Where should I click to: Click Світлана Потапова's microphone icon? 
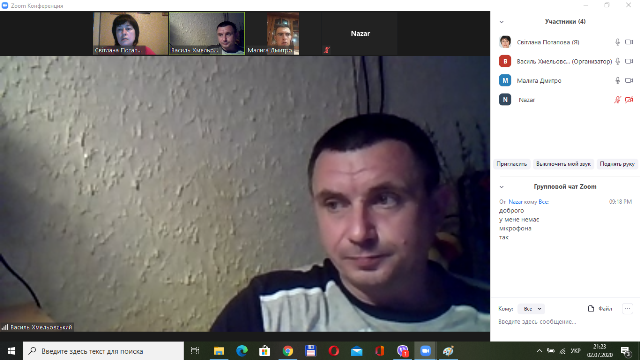(x=618, y=42)
